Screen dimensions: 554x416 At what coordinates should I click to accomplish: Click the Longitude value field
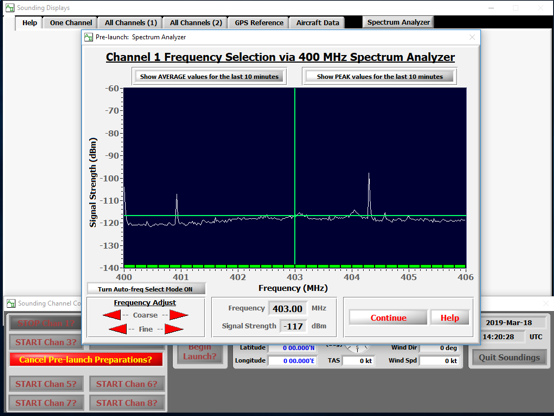(292, 361)
